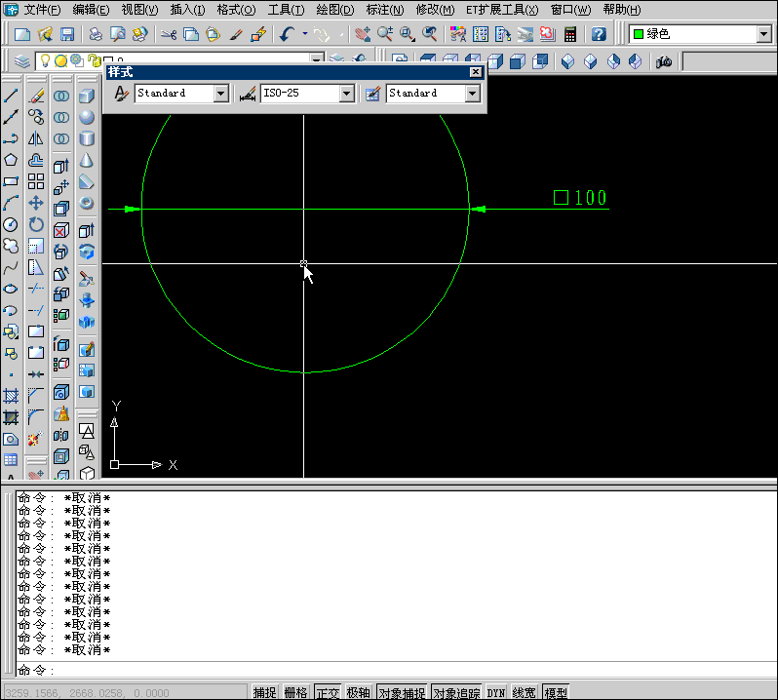This screenshot has width=778, height=700.
Task: Select the Rectangle tool
Action: tap(11, 181)
